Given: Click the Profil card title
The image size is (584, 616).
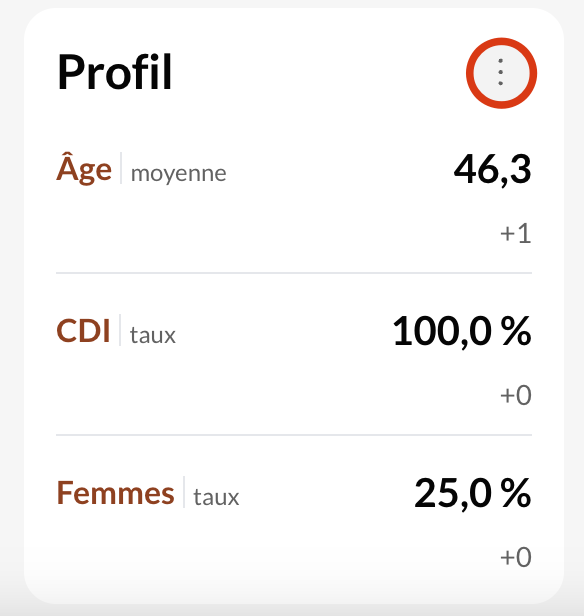Looking at the screenshot, I should 115,72.
